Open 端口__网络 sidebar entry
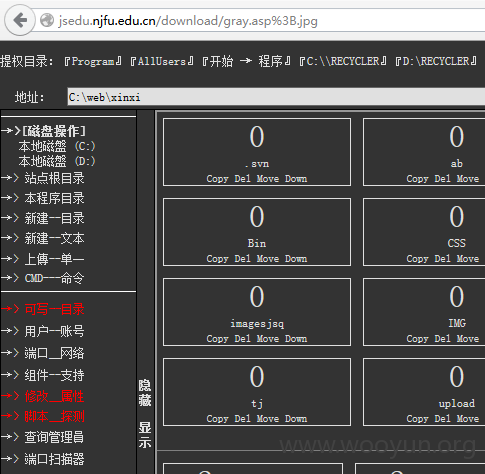The image size is (485, 474). point(54,353)
